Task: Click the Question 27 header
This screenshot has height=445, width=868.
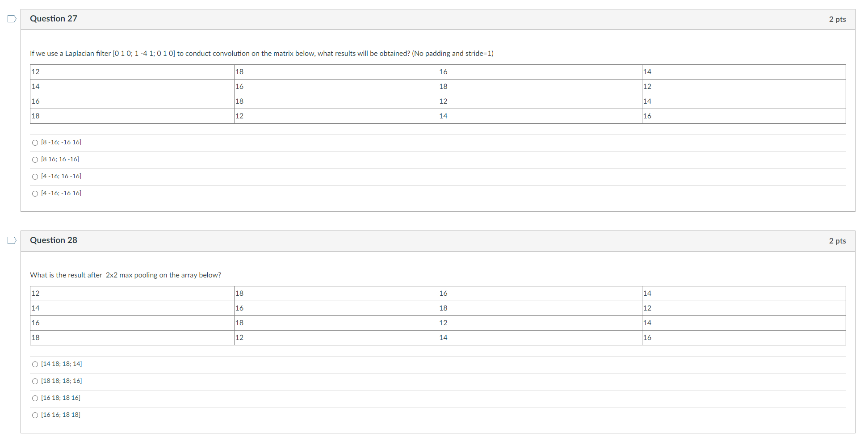Action: pyautogui.click(x=54, y=19)
